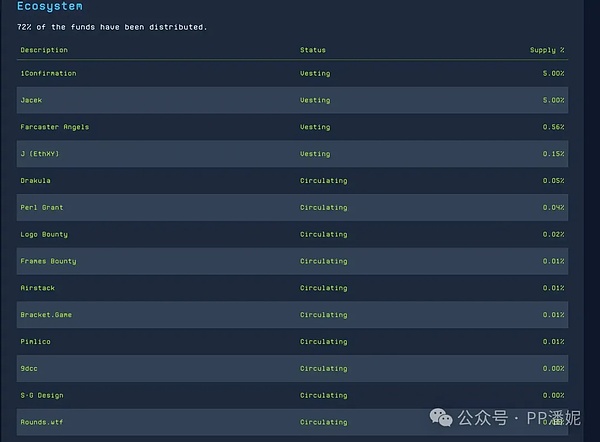Image resolution: width=600 pixels, height=442 pixels.
Task: Click the Logo Bounty entry
Action: click(x=44, y=234)
